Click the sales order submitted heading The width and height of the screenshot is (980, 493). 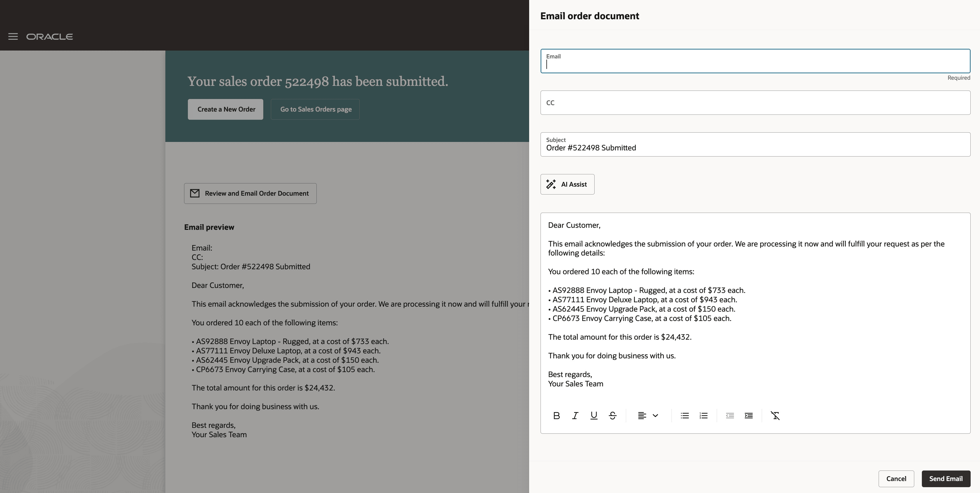point(318,81)
